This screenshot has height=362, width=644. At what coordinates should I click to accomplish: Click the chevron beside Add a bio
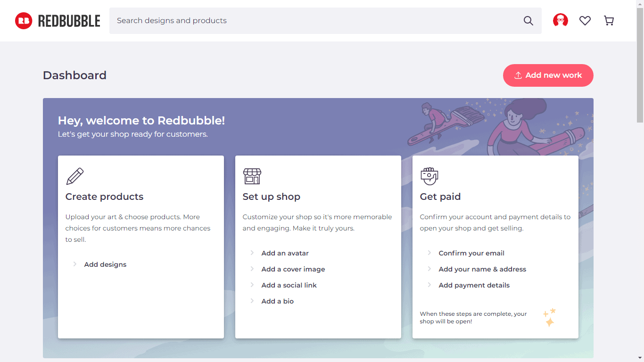252,301
